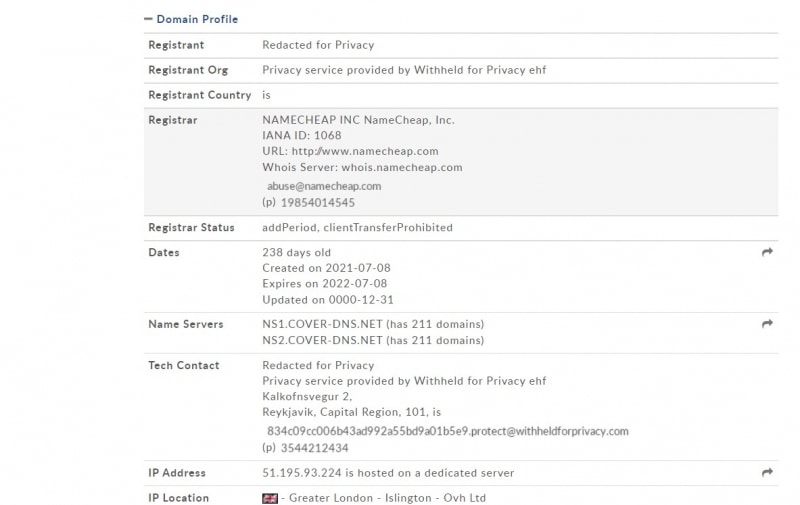The height and width of the screenshot is (505, 800).
Task: Click the arrow icon in IP Address row
Action: click(767, 472)
